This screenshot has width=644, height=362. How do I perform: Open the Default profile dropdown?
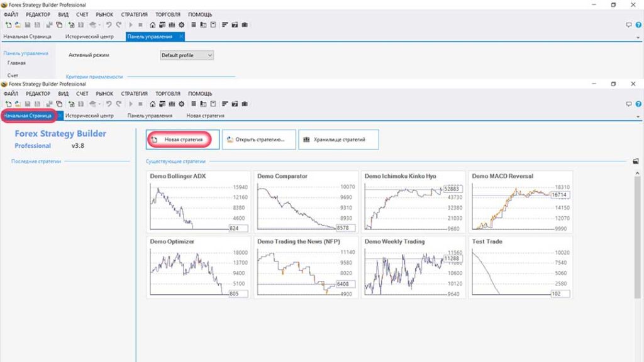(x=187, y=55)
